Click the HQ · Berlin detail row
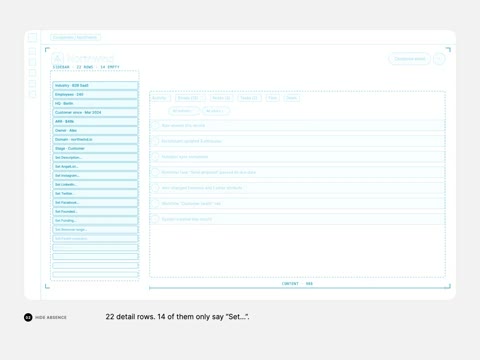Image resolution: width=480 pixels, height=360 pixels. click(95, 104)
